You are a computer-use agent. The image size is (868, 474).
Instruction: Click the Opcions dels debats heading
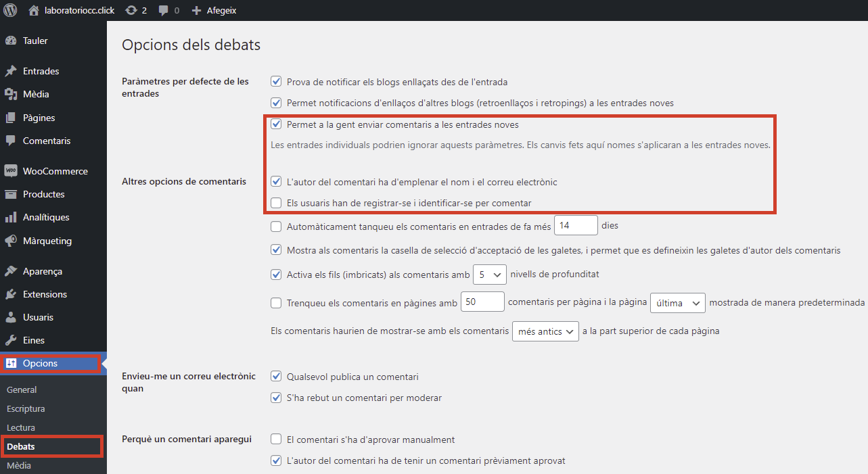191,45
